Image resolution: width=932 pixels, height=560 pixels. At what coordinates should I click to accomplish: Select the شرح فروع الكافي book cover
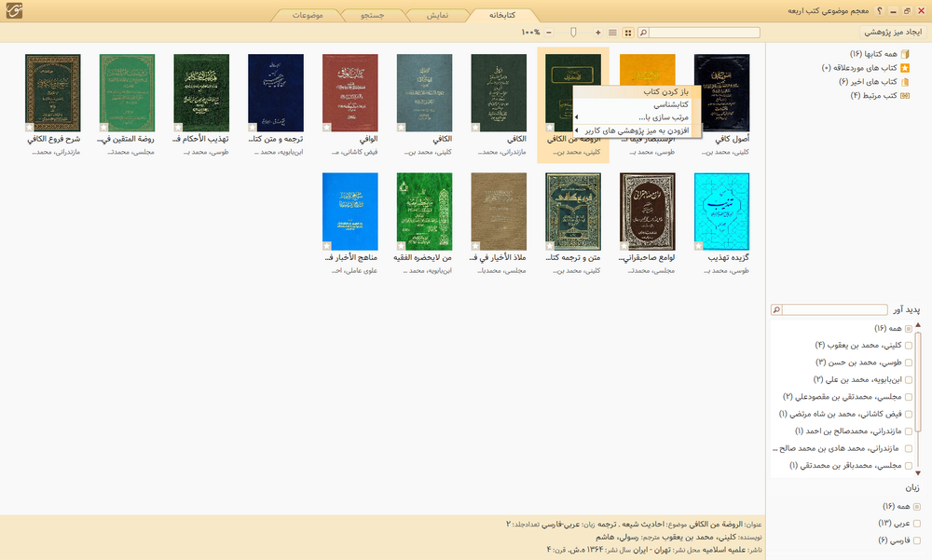(53, 93)
